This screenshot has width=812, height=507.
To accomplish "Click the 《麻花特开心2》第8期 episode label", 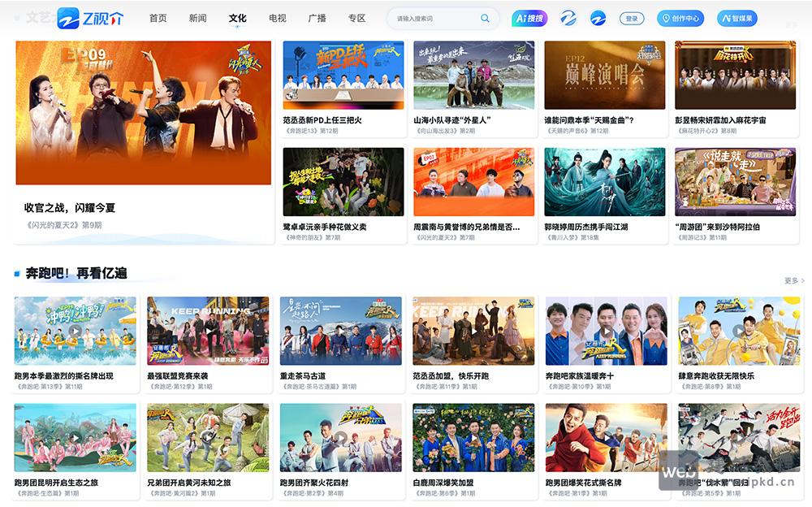I will [706, 131].
